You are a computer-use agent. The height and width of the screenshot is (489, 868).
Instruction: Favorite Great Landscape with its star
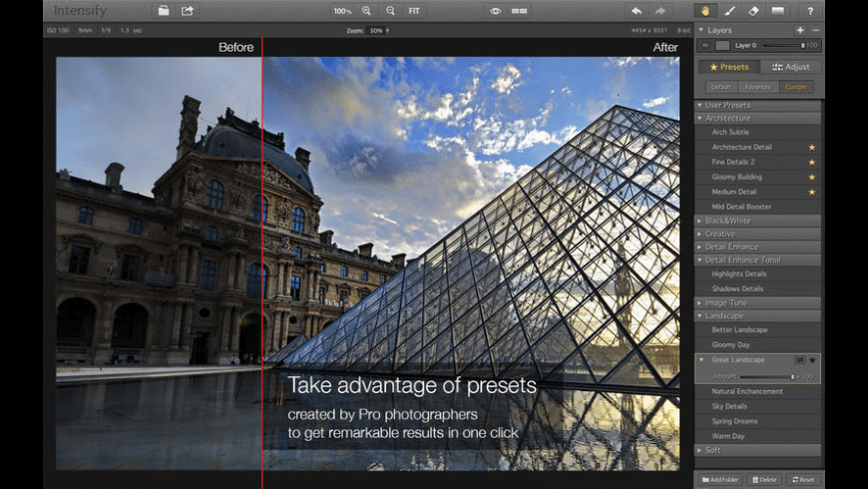pyautogui.click(x=813, y=360)
